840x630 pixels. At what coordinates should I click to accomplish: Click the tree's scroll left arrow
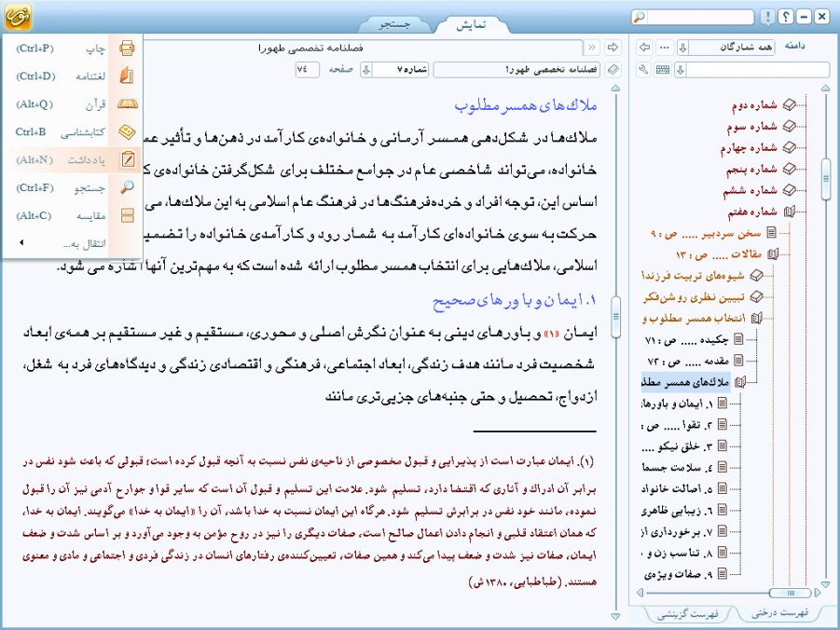tap(640, 593)
